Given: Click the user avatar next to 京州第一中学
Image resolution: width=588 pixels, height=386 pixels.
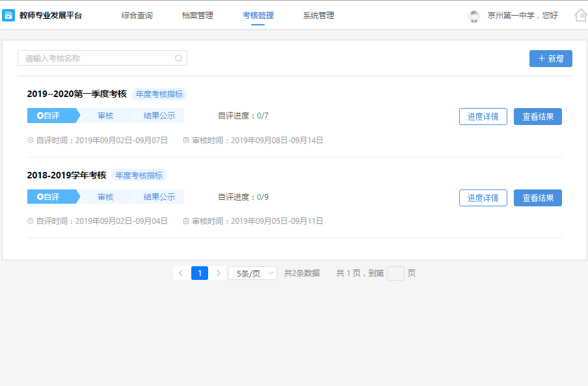Looking at the screenshot, I should pyautogui.click(x=474, y=16).
